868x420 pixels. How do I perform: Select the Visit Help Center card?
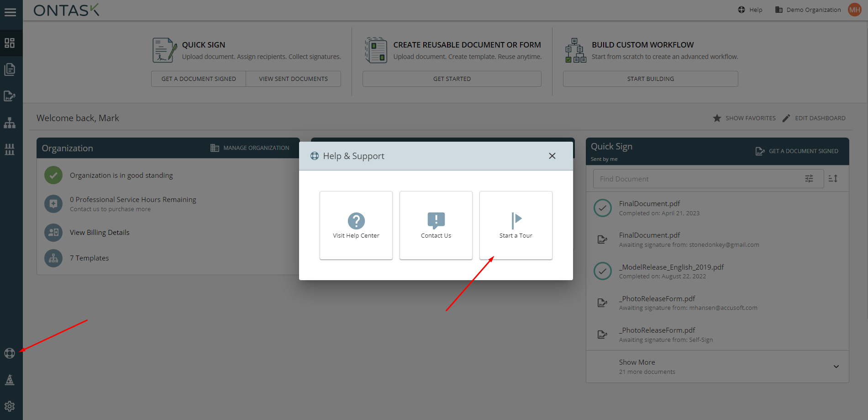[x=356, y=225]
